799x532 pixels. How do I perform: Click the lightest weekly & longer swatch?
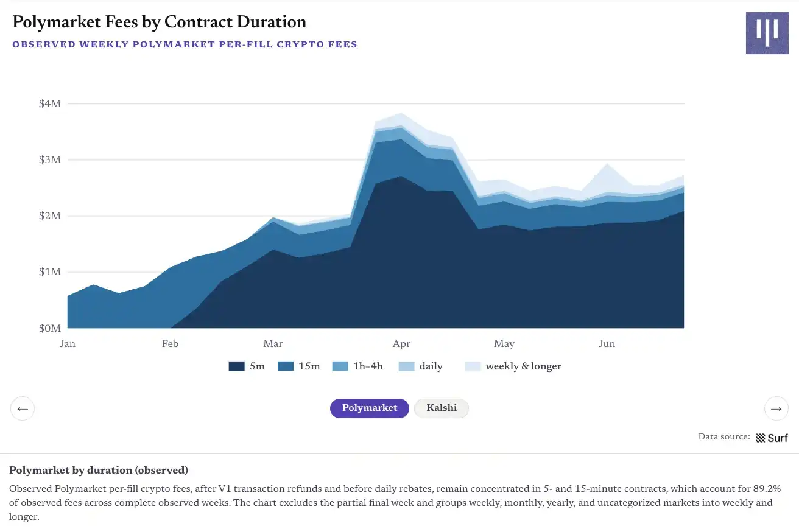[x=473, y=366]
